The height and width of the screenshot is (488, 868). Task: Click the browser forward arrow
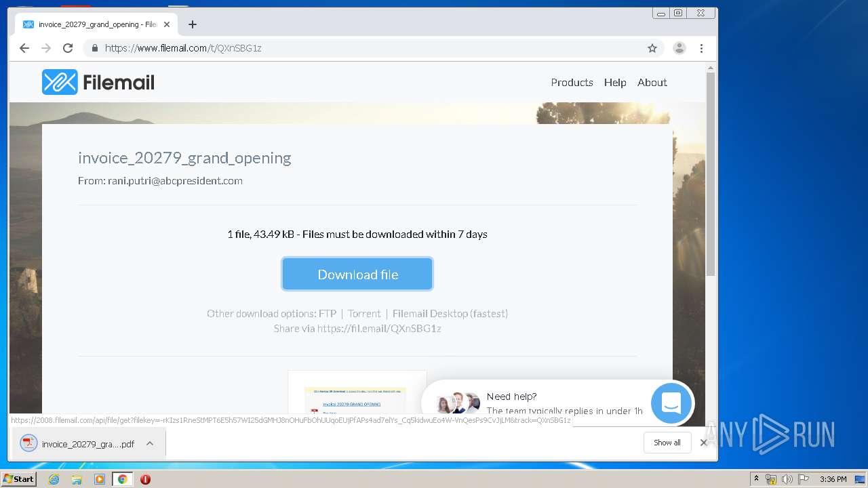46,48
